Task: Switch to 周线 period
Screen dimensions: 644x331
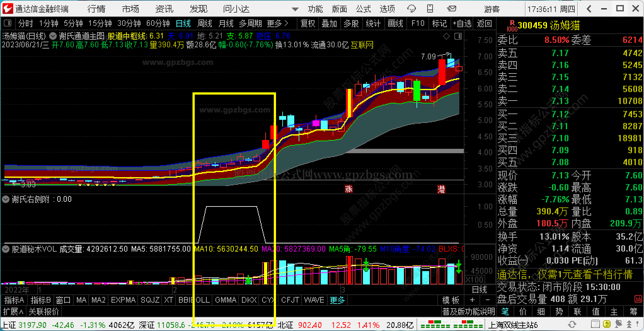Action: [204, 23]
